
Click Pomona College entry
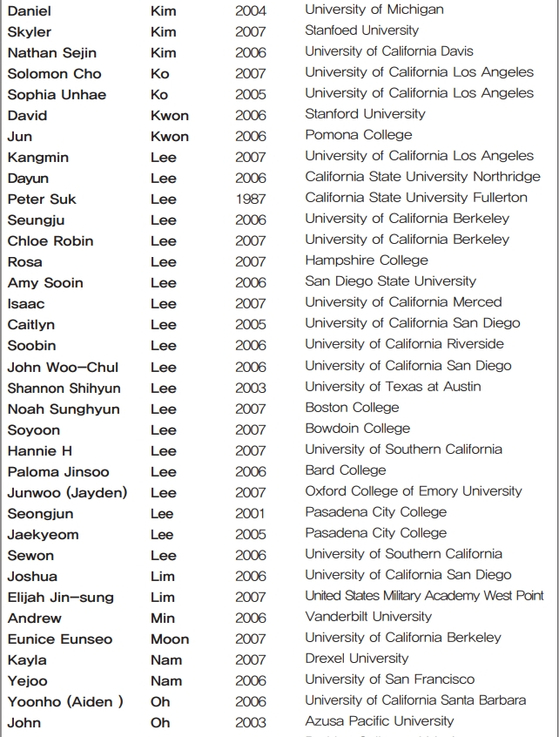click(358, 135)
